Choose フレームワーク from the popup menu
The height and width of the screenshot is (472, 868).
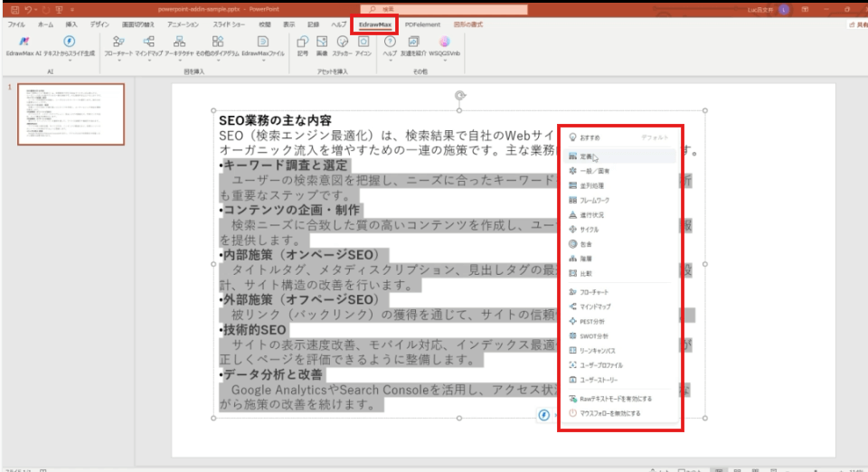coord(619,201)
